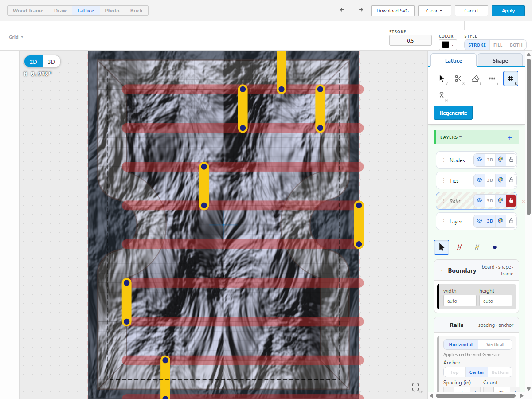
Task: Grab the Layer 1 drag handle
Action: coord(442,221)
